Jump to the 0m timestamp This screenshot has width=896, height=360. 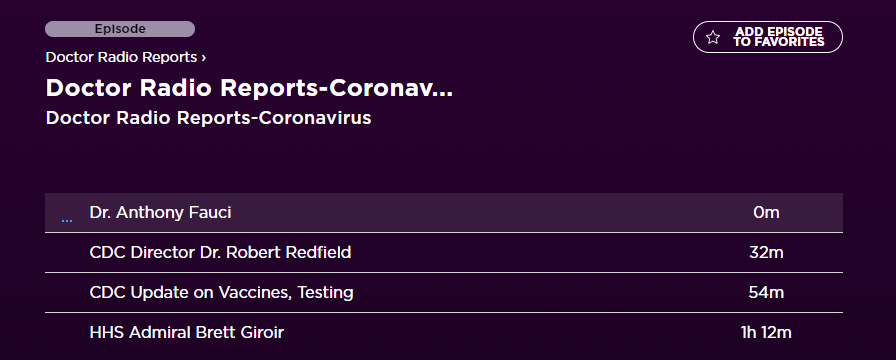point(766,213)
